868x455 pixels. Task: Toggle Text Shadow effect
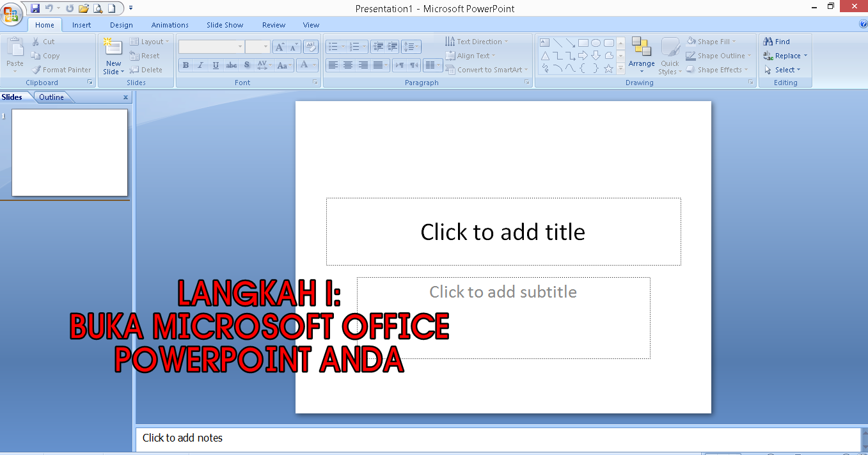coord(247,65)
